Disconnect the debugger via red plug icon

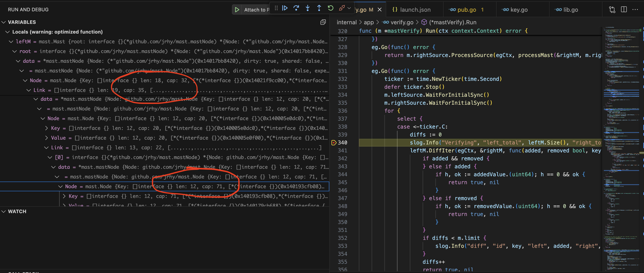coord(342,8)
